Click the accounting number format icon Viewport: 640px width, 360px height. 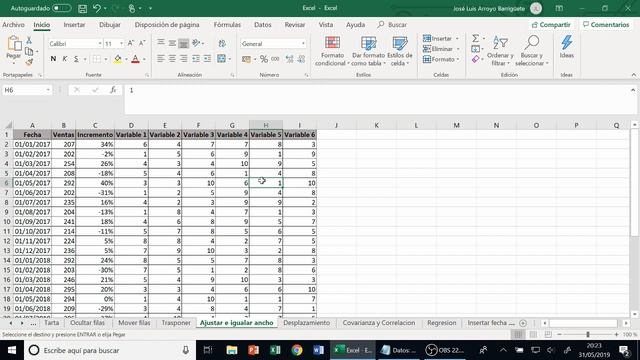(246, 59)
